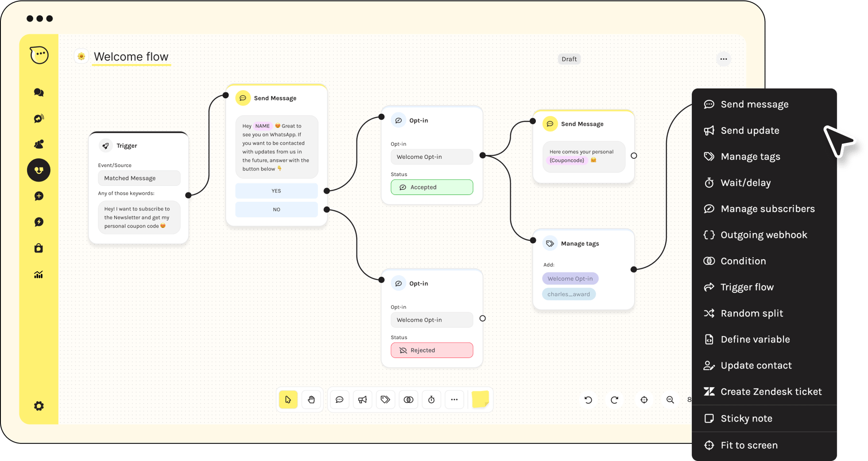Click the Rejected status selector

coord(432,350)
